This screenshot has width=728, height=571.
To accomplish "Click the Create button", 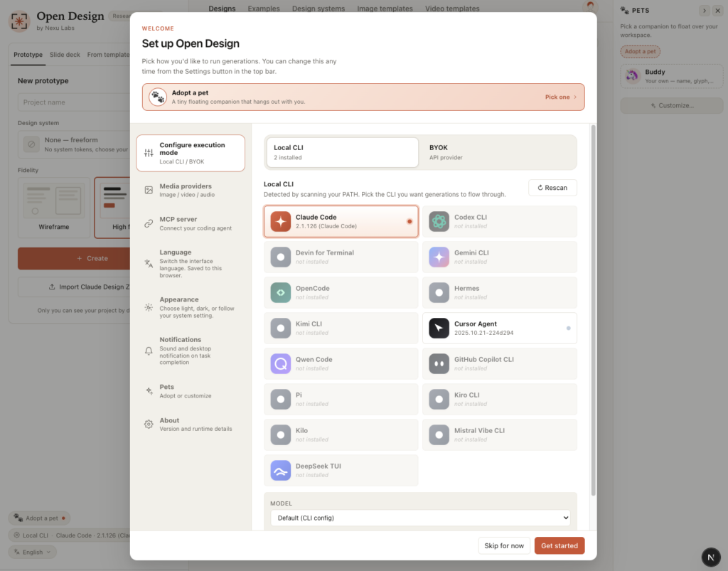I will click(x=74, y=258).
